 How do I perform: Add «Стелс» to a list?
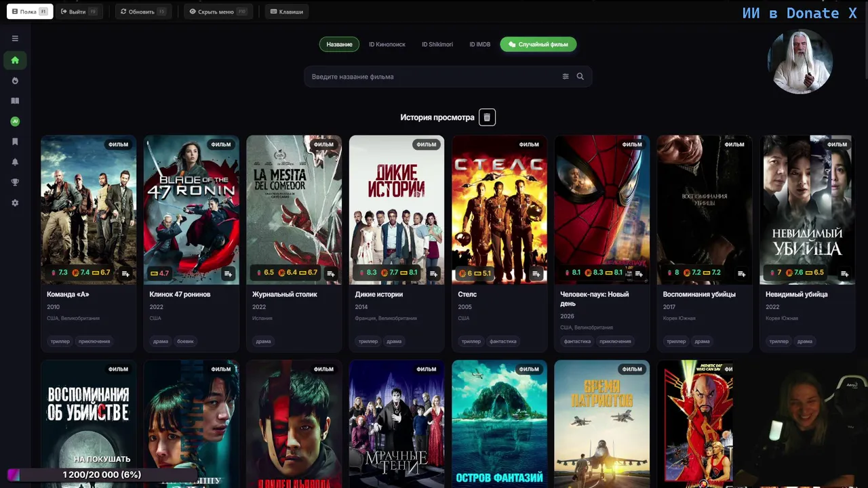click(x=536, y=274)
